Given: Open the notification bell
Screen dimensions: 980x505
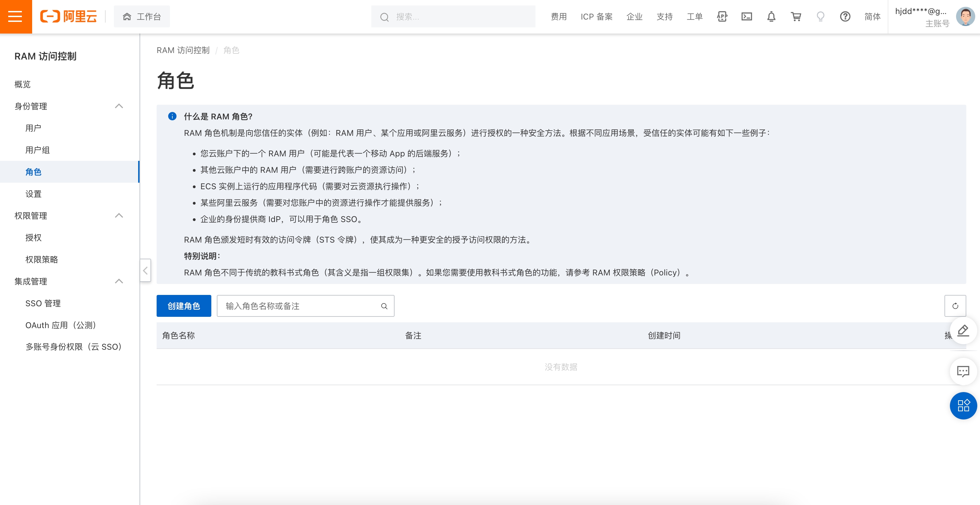Looking at the screenshot, I should coord(771,16).
